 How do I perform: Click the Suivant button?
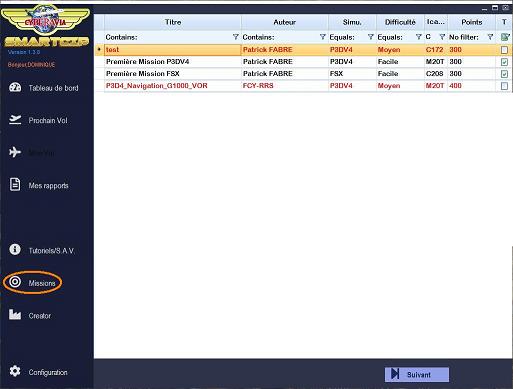click(x=417, y=374)
